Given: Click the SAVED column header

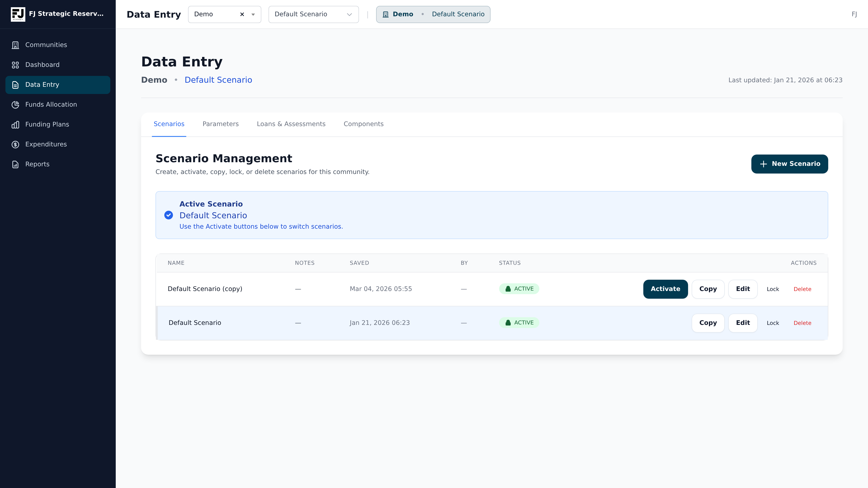Looking at the screenshot, I should click(359, 263).
